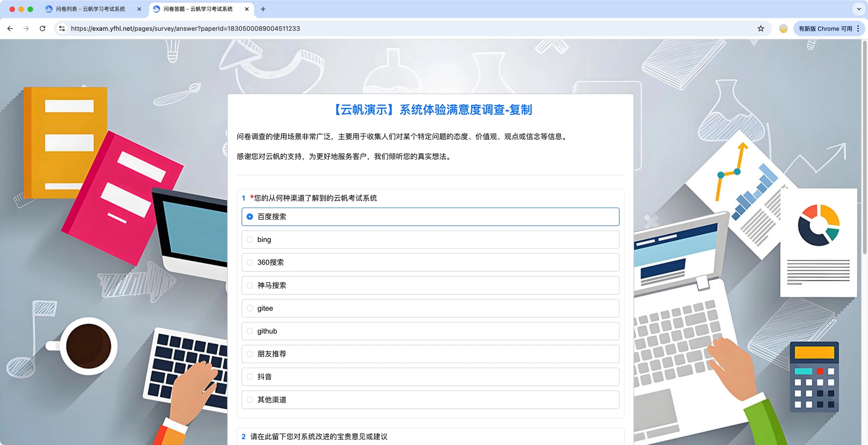The width and height of the screenshot is (868, 445).
Task: Go back to the previous page
Action: tap(10, 28)
